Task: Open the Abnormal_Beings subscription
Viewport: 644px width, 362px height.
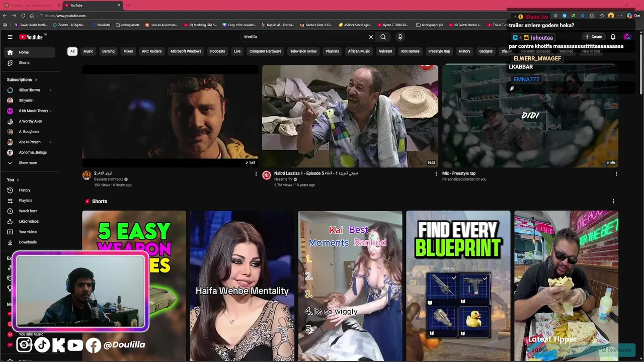Action: pos(30,152)
